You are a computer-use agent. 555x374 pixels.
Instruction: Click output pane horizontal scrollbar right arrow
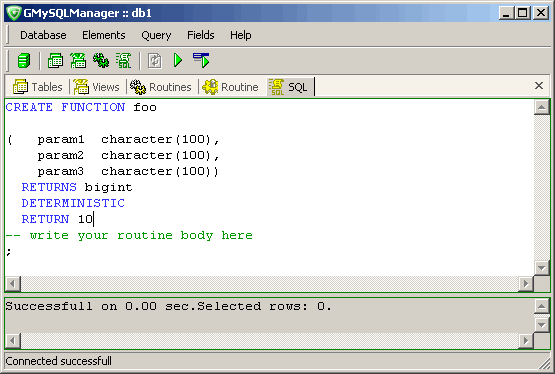point(526,341)
